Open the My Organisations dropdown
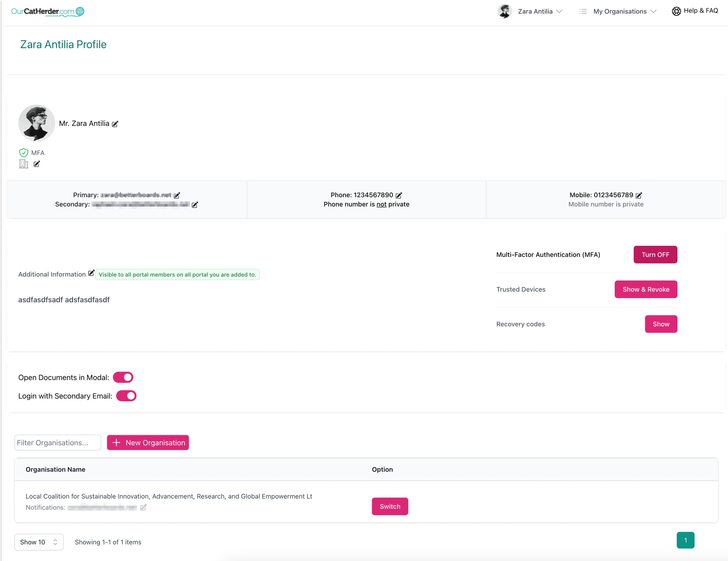728x561 pixels. tap(620, 11)
